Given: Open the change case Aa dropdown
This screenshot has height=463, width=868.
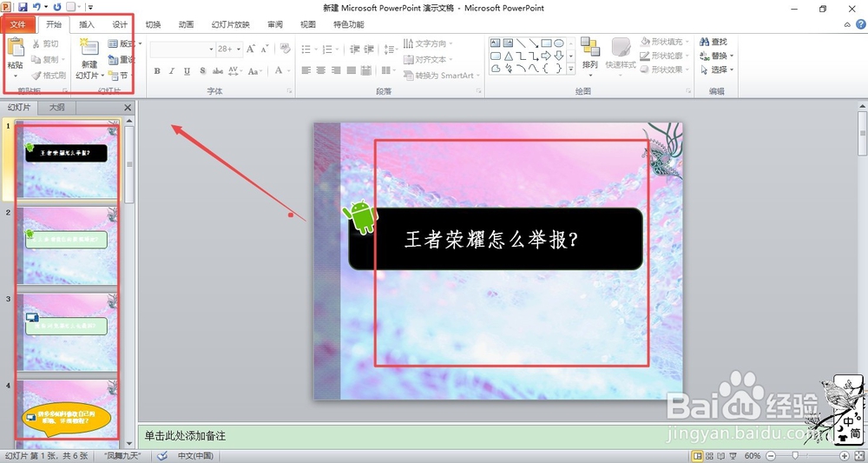Looking at the screenshot, I should click(x=254, y=71).
